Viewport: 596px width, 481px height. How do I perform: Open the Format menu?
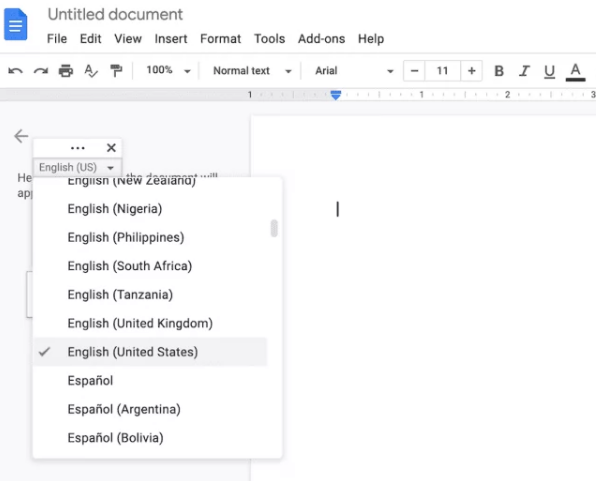[220, 39]
